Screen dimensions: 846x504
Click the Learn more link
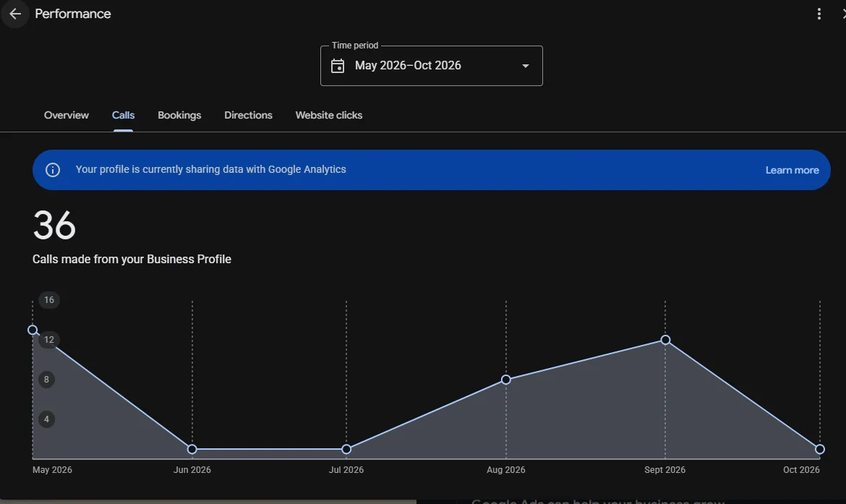click(x=792, y=170)
